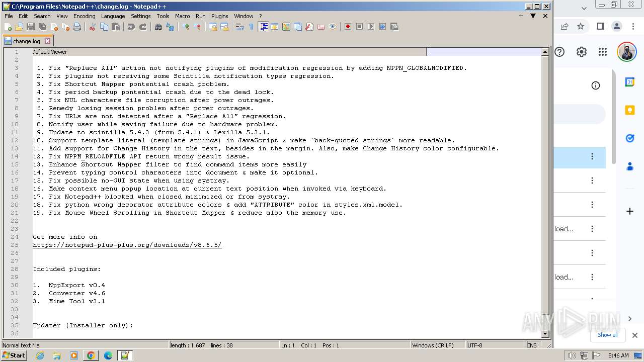Image resolution: width=644 pixels, height=362 pixels.
Task: Click the Copy toolbar icon
Action: pyautogui.click(x=104, y=27)
